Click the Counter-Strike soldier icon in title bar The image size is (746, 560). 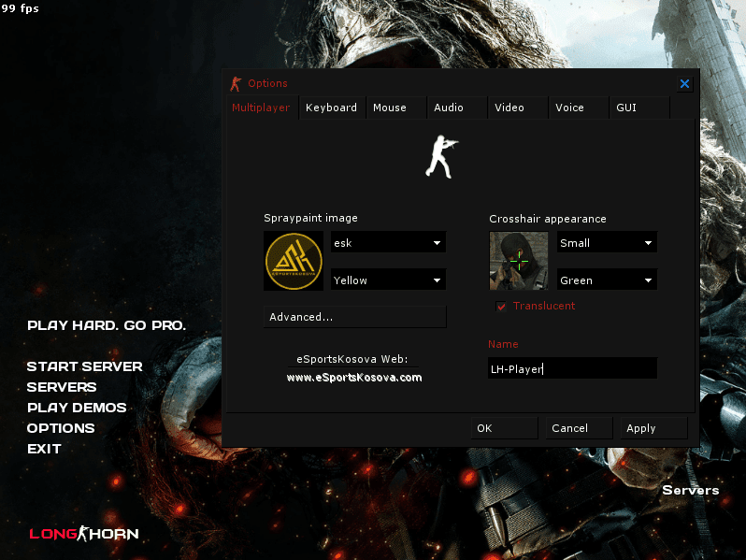click(x=236, y=83)
